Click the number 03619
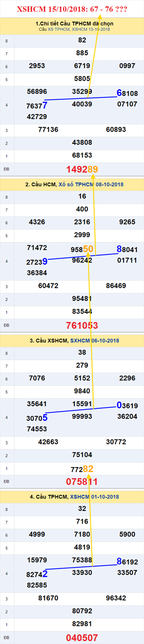Viewport: 144px width, 644px height. 127,405
